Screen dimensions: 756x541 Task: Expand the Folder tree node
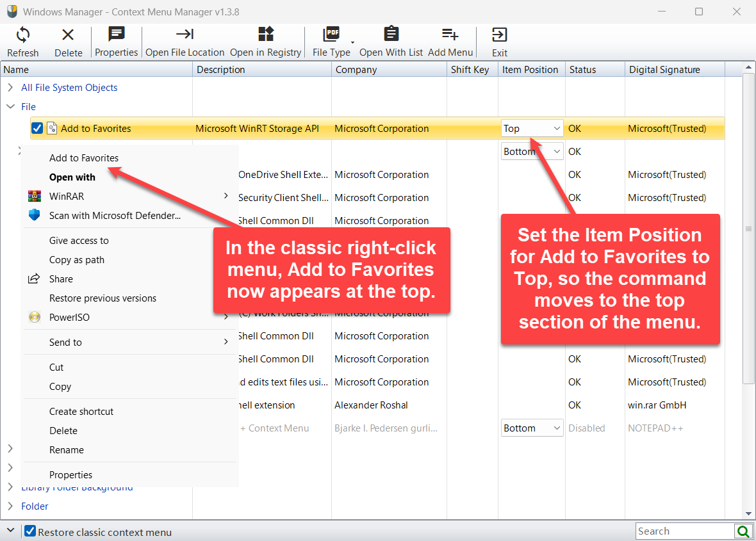[10, 506]
